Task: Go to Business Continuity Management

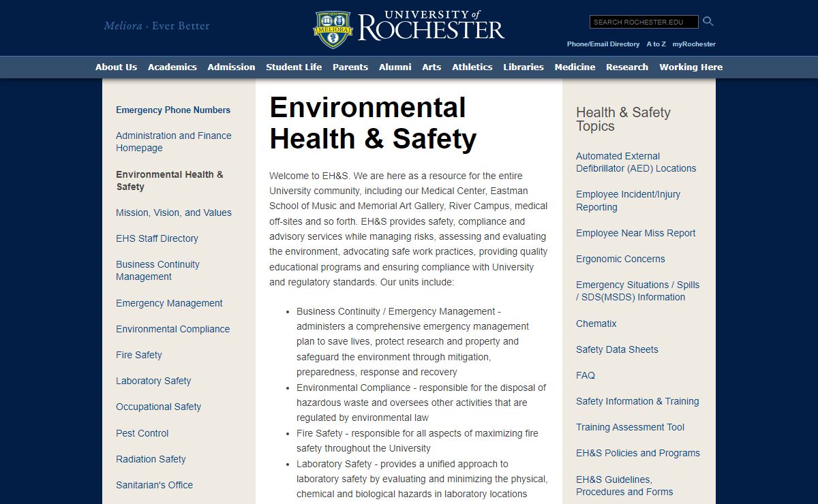Action: tap(157, 270)
